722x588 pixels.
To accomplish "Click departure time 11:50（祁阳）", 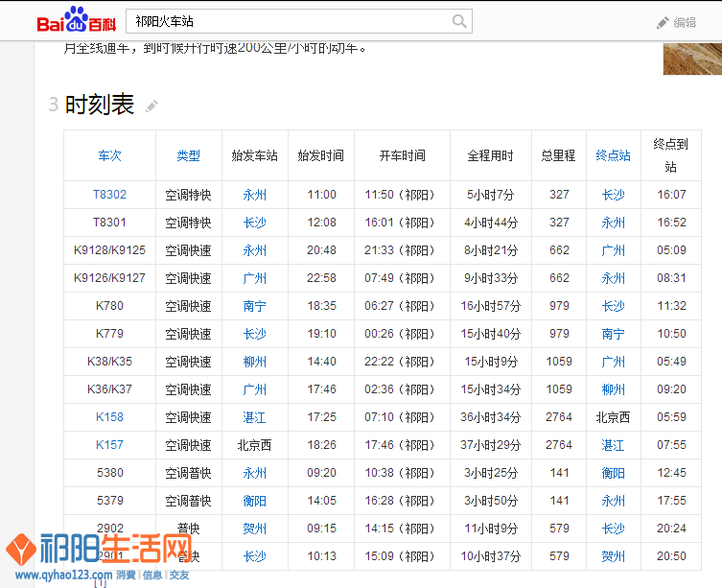I will coord(402,195).
